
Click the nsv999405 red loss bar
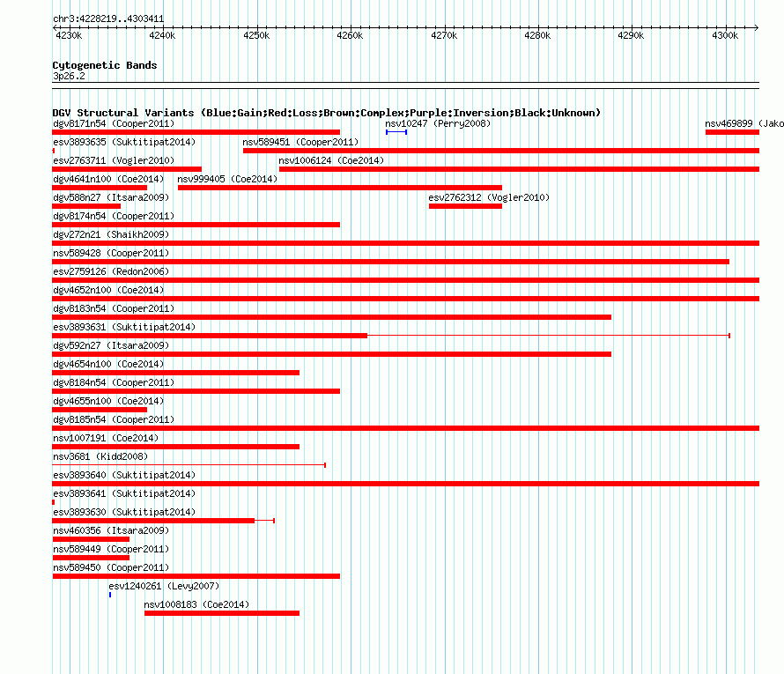click(340, 188)
